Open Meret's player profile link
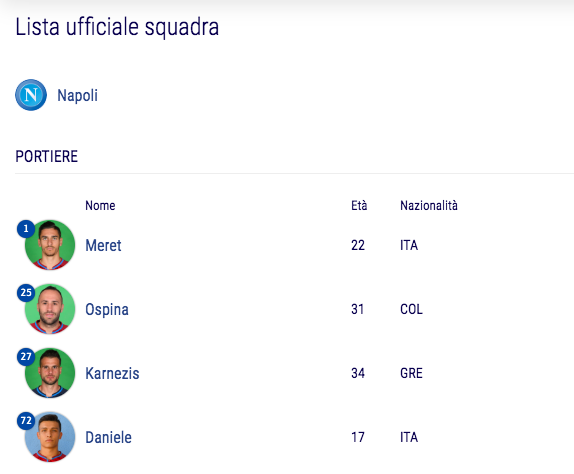Image resolution: width=574 pixels, height=474 pixels. (x=103, y=245)
